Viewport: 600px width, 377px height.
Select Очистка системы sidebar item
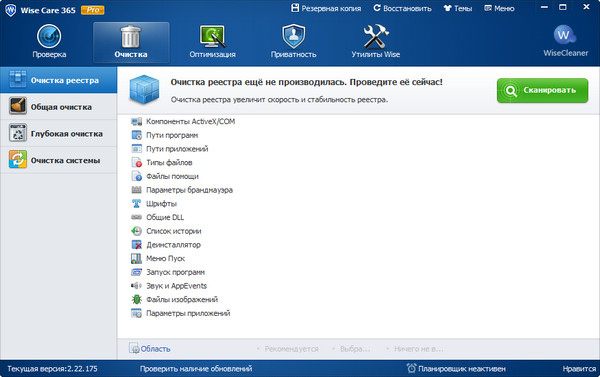point(59,160)
